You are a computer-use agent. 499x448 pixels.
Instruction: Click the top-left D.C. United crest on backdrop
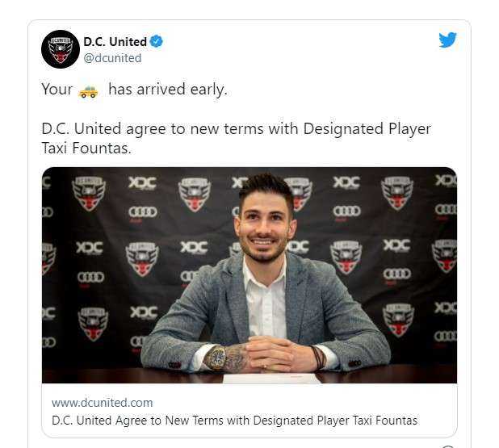point(89,193)
